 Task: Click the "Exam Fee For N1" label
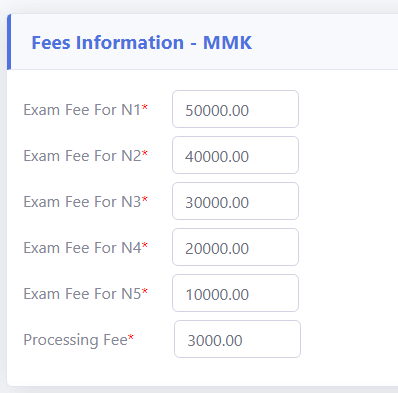pos(82,110)
